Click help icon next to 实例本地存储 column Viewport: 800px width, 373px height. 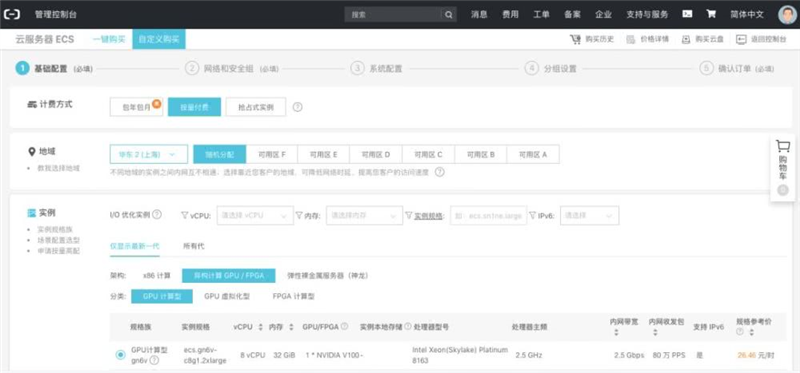tap(408, 327)
